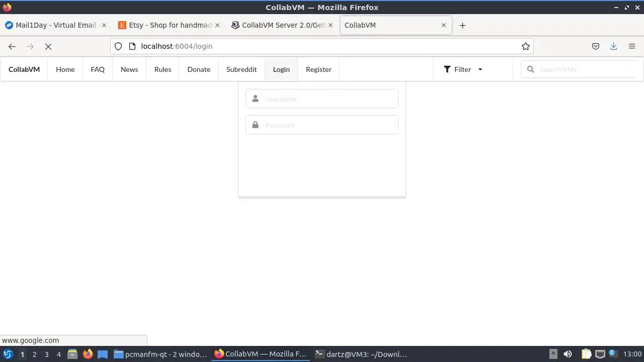The height and width of the screenshot is (362, 644).
Task: Open the volume control in the system tray
Action: pos(568,354)
